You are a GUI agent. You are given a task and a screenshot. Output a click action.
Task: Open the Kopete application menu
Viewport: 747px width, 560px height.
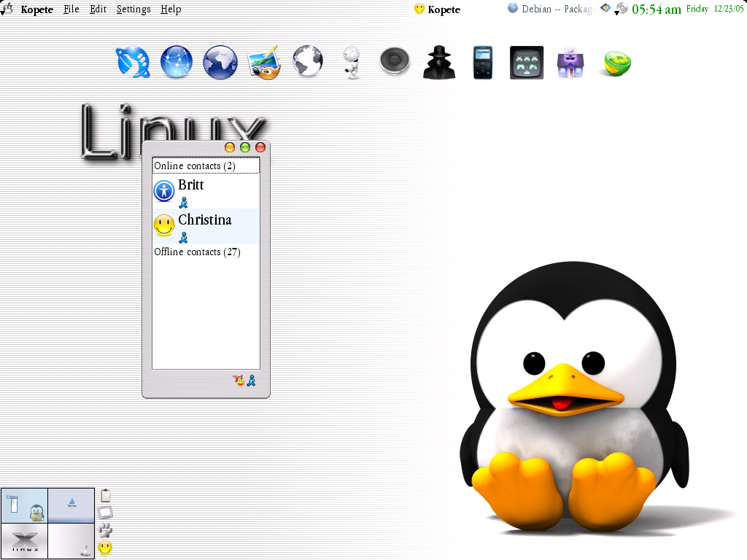[x=36, y=9]
